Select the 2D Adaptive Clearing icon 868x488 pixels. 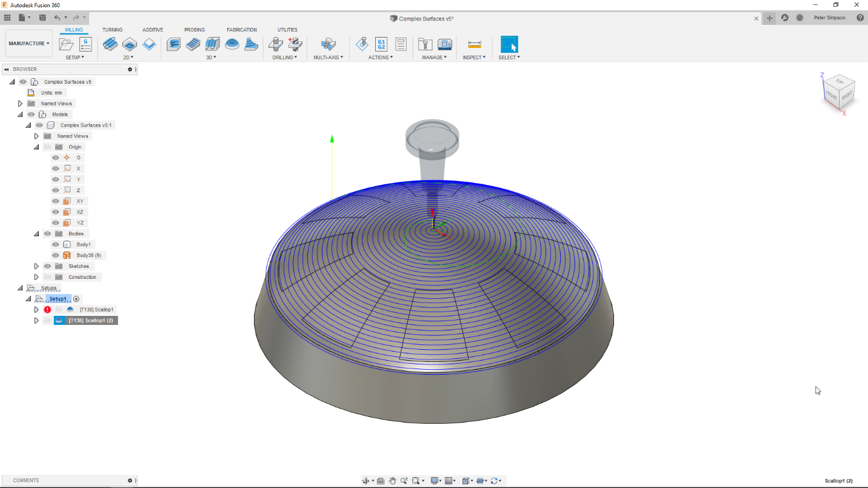[110, 44]
